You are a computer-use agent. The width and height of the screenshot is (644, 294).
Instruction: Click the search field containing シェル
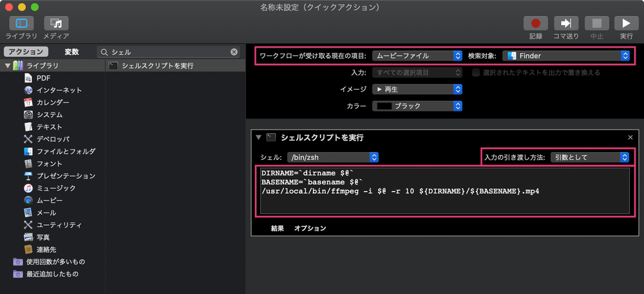169,52
